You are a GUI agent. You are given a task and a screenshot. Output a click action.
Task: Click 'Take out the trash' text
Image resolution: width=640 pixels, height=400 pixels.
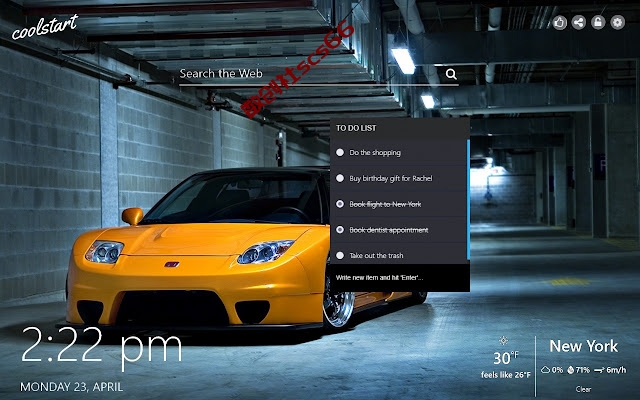[376, 256]
